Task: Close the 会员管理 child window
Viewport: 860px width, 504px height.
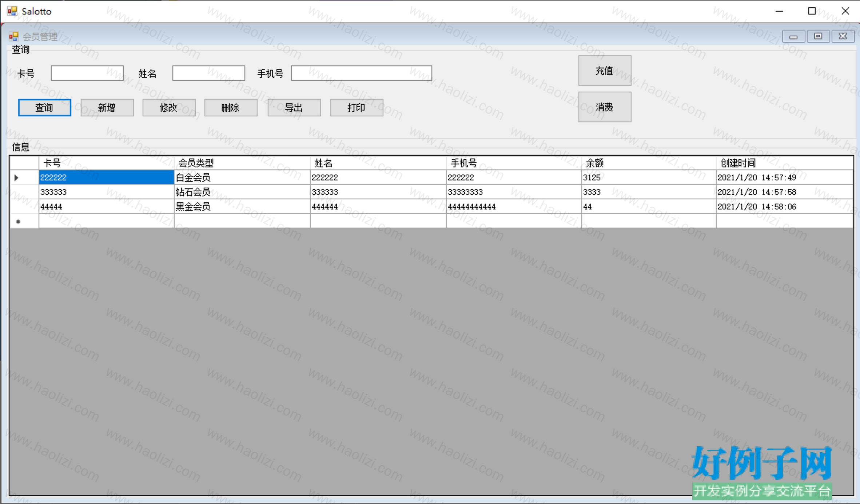Action: point(843,36)
